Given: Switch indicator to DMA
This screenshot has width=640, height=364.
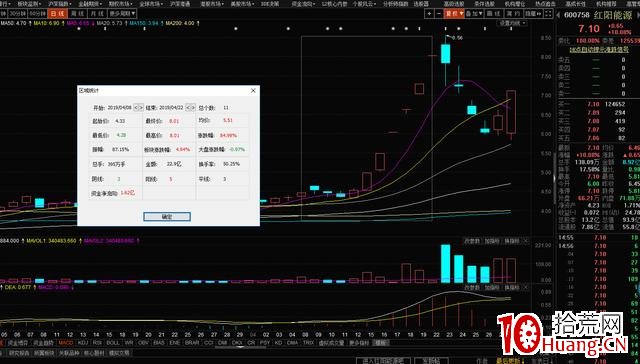Looking at the screenshot, I should click(x=292, y=343).
